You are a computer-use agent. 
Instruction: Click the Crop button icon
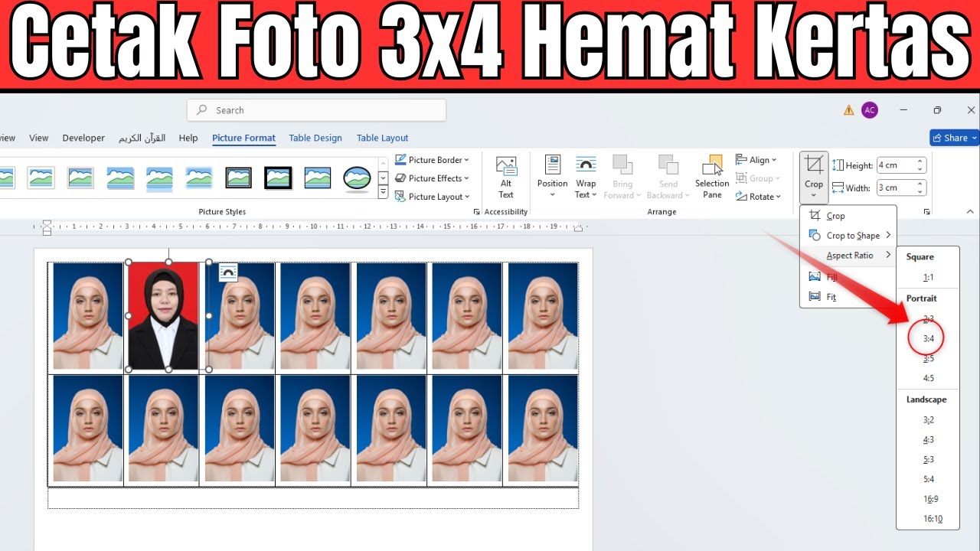pos(814,165)
